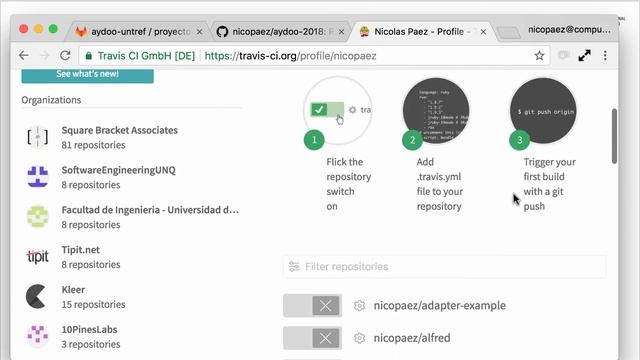Viewport: 640px width, 360px height.
Task: Open settings gear for nicopaez/adapter-example
Action: [x=359, y=305]
